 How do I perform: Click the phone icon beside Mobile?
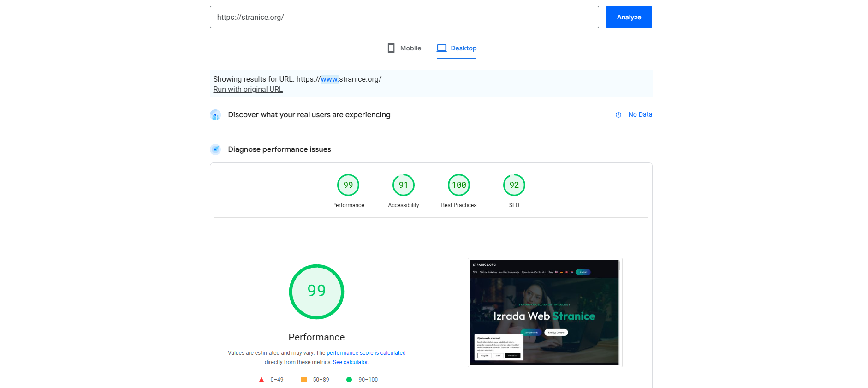coord(391,48)
